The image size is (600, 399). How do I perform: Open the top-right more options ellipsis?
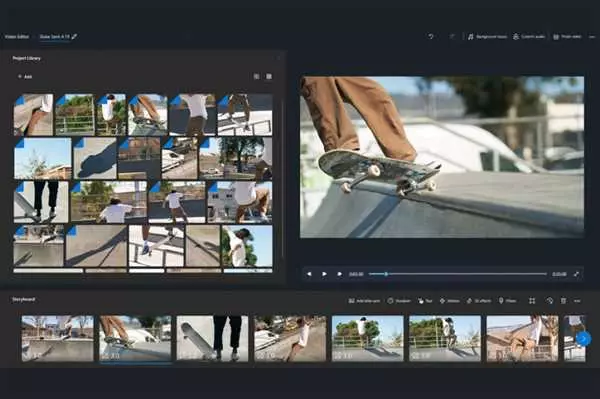592,37
